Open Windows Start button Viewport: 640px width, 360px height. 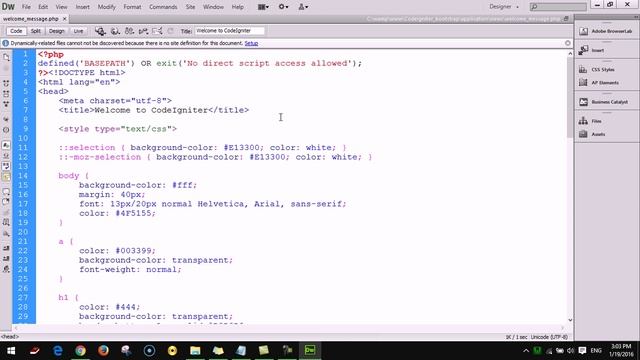[x=11, y=351]
